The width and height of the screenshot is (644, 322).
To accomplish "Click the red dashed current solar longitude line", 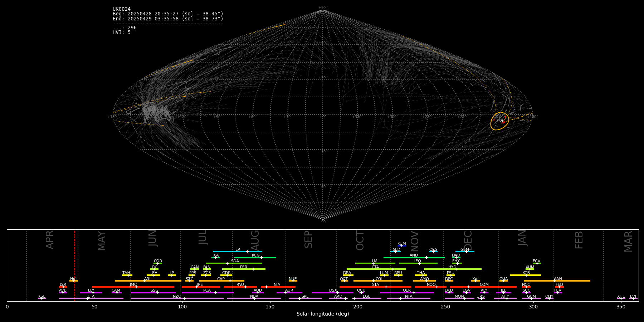I will click(x=75, y=265).
